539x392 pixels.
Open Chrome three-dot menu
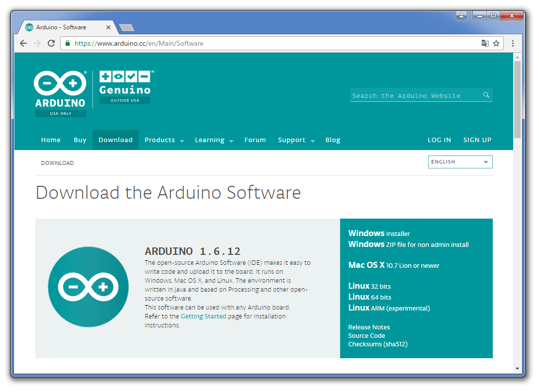coord(513,43)
